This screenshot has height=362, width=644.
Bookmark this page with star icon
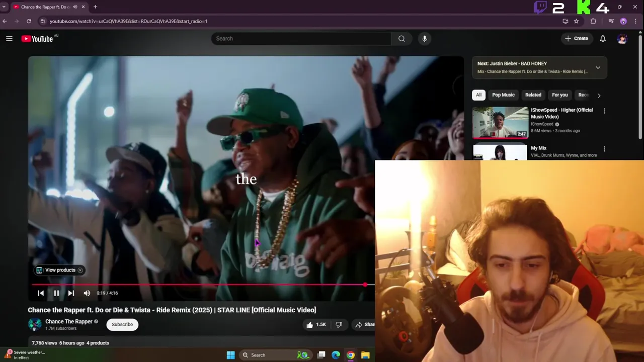(576, 21)
